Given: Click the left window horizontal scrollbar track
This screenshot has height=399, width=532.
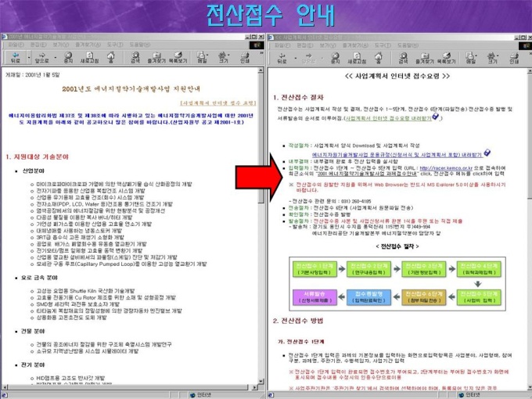Looking at the screenshot, I should click(x=128, y=386).
